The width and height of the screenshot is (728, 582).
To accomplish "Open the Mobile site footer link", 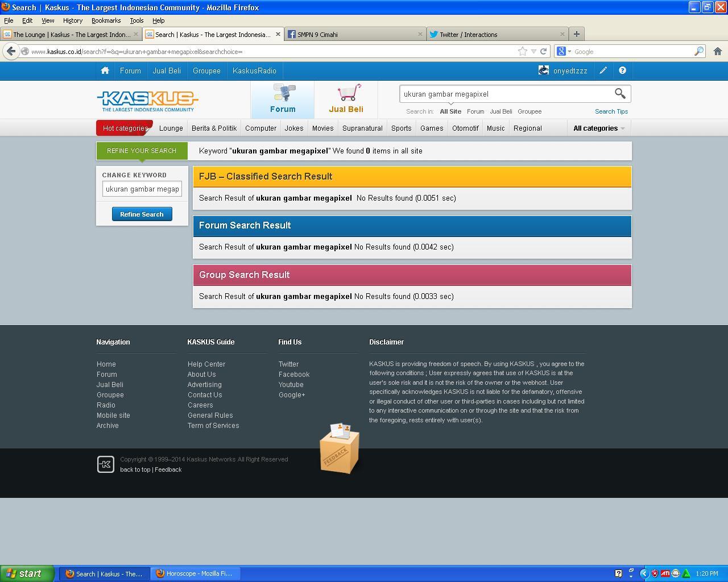I will 113,415.
